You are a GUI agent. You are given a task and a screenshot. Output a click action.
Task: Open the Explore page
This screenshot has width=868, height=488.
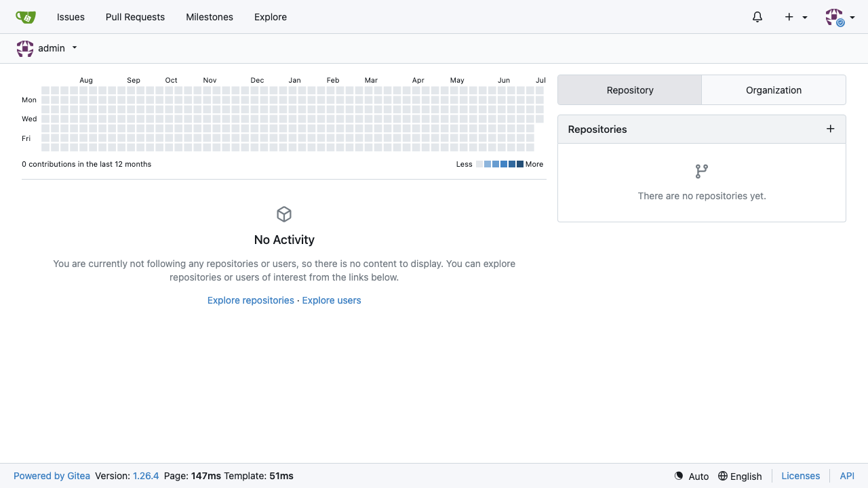271,17
